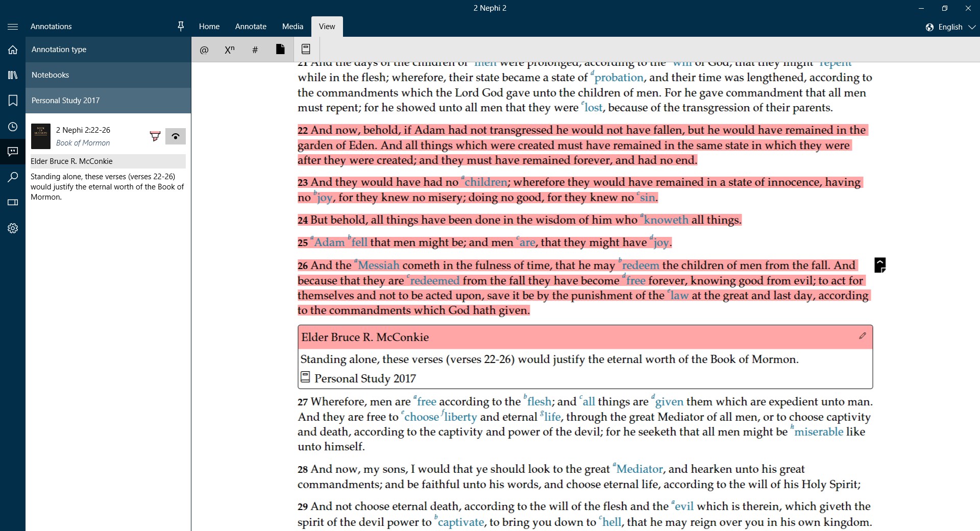Pin the Annotations panel
Screen dimensions: 980x531
181,26
